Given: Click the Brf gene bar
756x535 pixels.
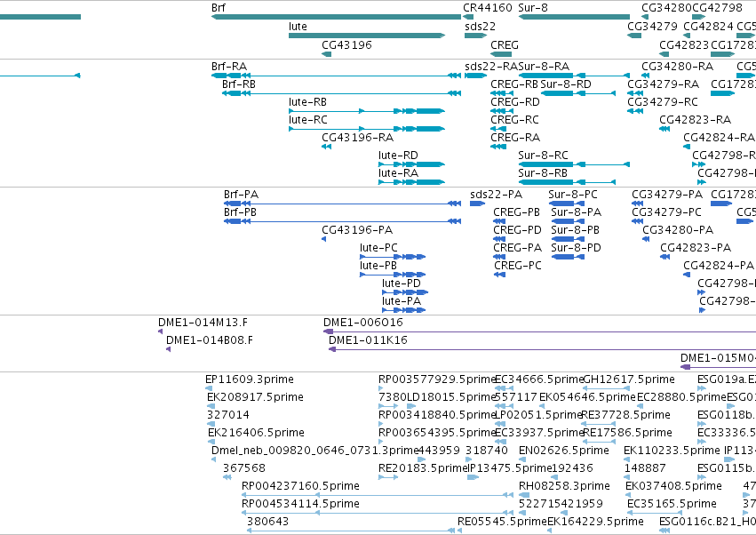Looking at the screenshot, I should click(336, 17).
